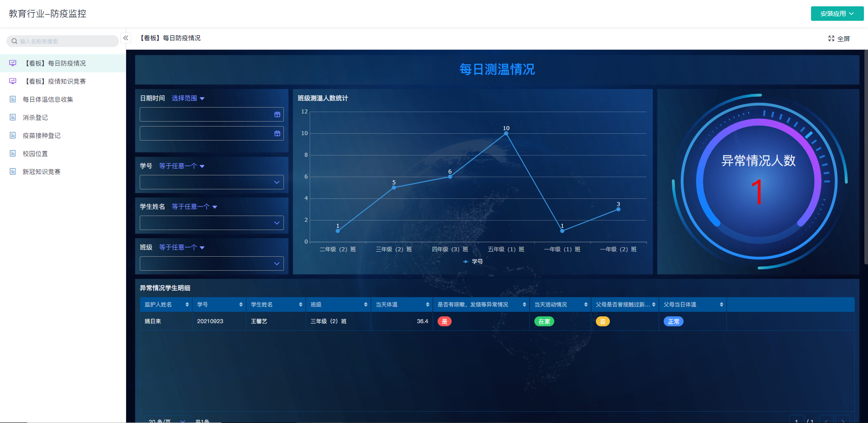The width and height of the screenshot is (868, 423).
Task: Sort by 父母是否曾接触过新 column sort icon
Action: (654, 305)
